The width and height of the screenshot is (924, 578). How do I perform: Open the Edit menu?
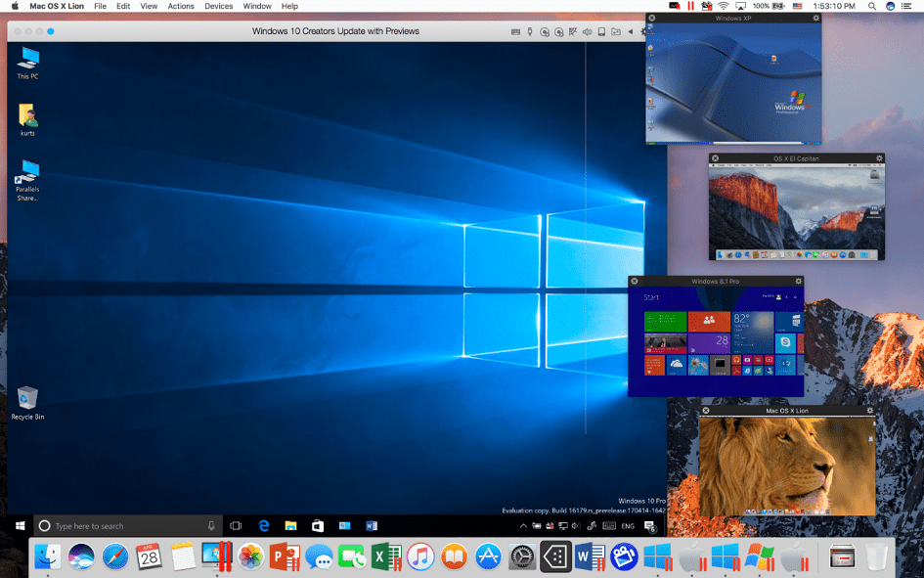pyautogui.click(x=123, y=6)
